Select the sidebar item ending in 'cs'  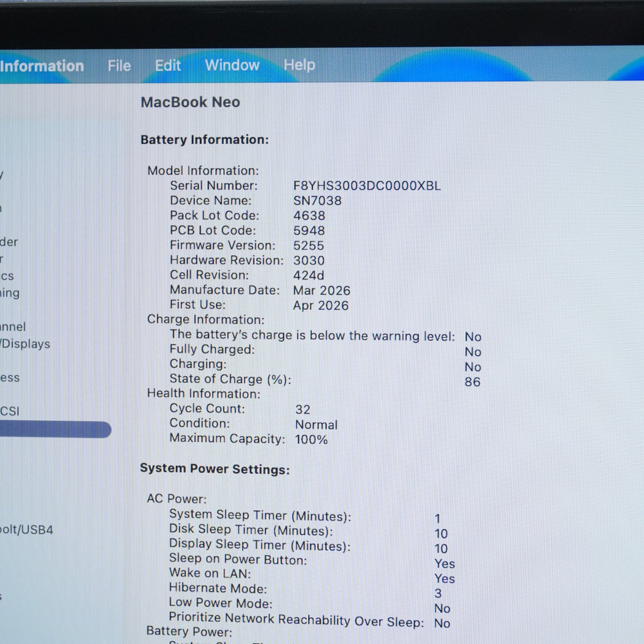[x=7, y=276]
